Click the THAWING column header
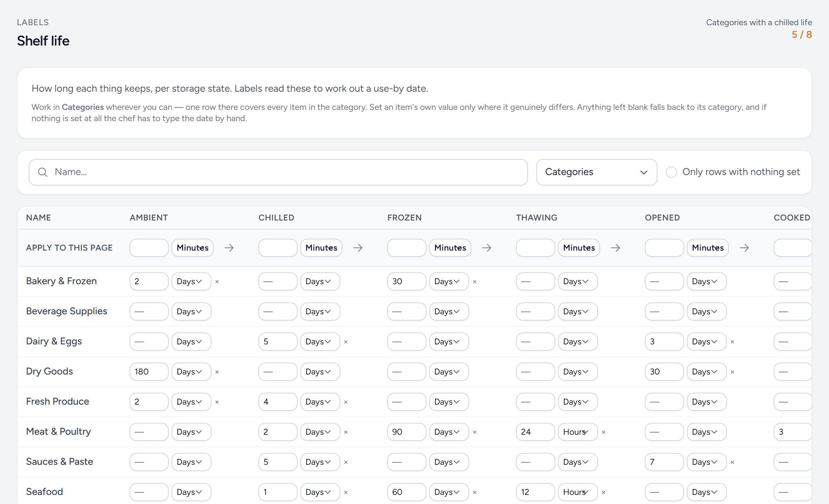829x504 pixels. point(537,218)
